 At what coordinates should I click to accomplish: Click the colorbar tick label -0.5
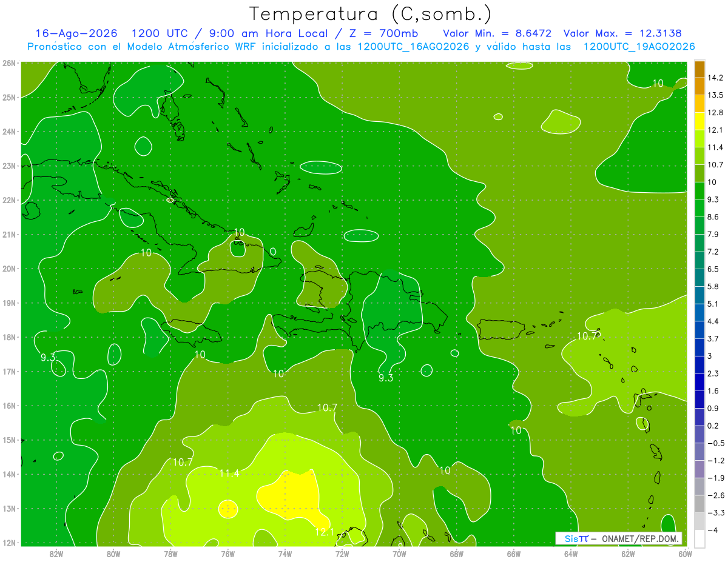(716, 443)
